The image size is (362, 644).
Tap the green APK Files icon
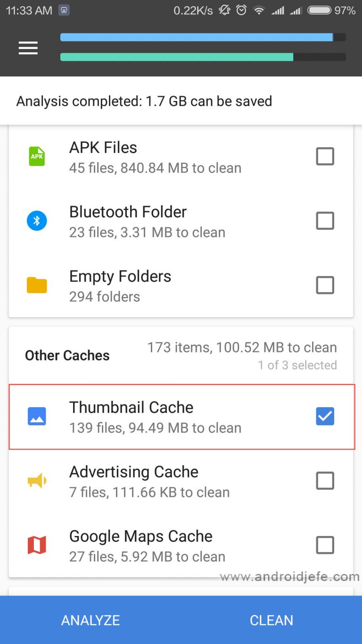pos(37,156)
